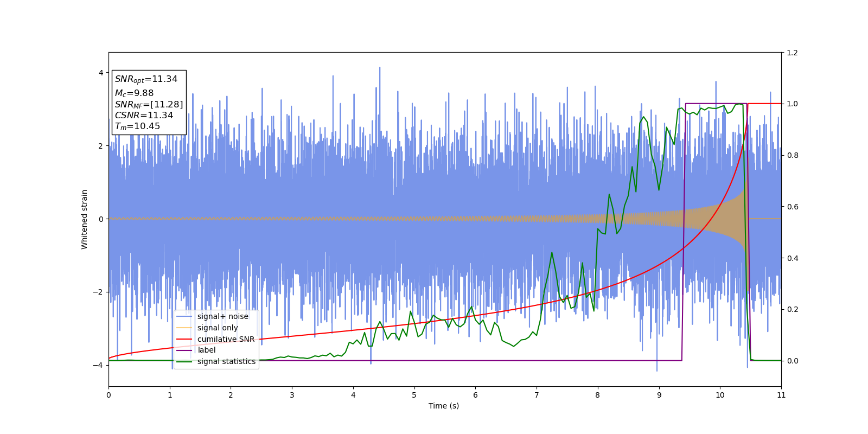Click the green line swatch in legend
The image size is (868, 434).
(184, 361)
